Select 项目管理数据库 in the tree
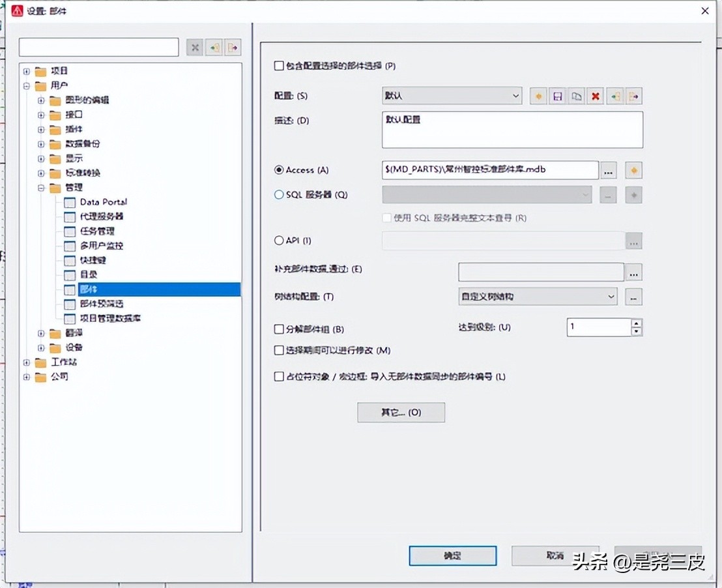Viewport: 722px width, 588px height. pyautogui.click(x=111, y=318)
